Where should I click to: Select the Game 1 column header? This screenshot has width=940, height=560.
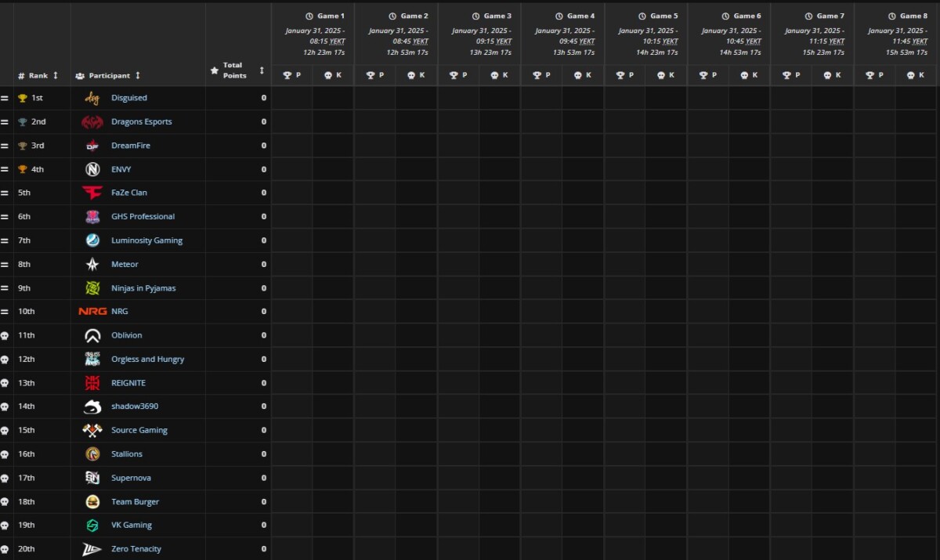point(324,16)
